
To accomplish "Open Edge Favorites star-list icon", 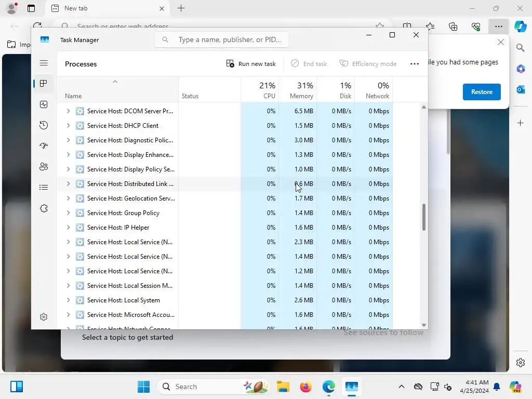I will tap(430, 26).
